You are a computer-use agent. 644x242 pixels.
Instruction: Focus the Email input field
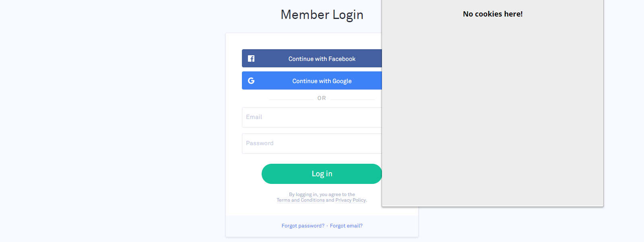312,117
